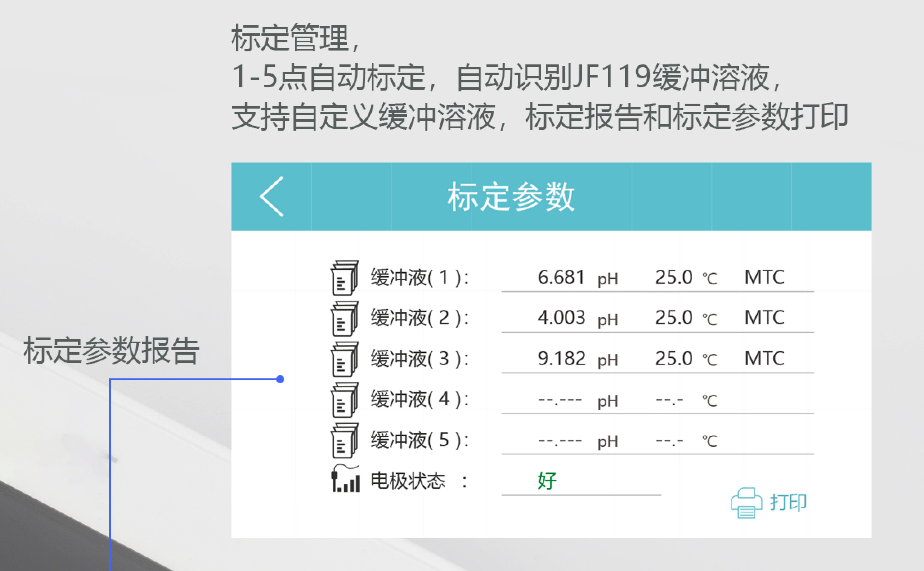The image size is (924, 571).
Task: Click the electrode status signal icon
Action: tap(345, 479)
